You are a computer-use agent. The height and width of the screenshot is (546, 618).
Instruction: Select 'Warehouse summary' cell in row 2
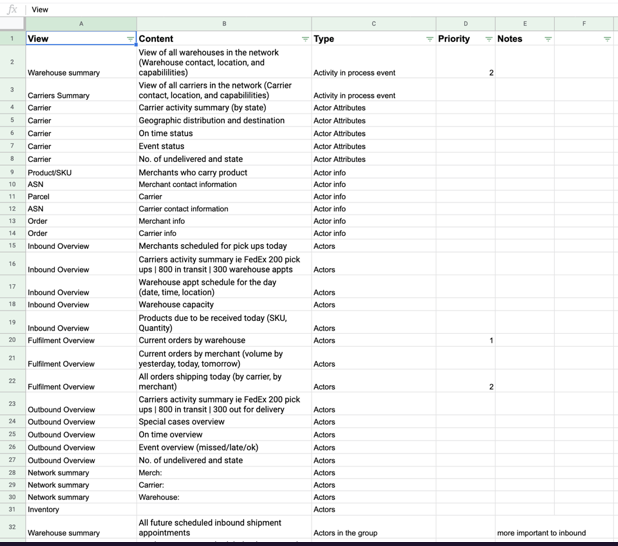(x=81, y=62)
